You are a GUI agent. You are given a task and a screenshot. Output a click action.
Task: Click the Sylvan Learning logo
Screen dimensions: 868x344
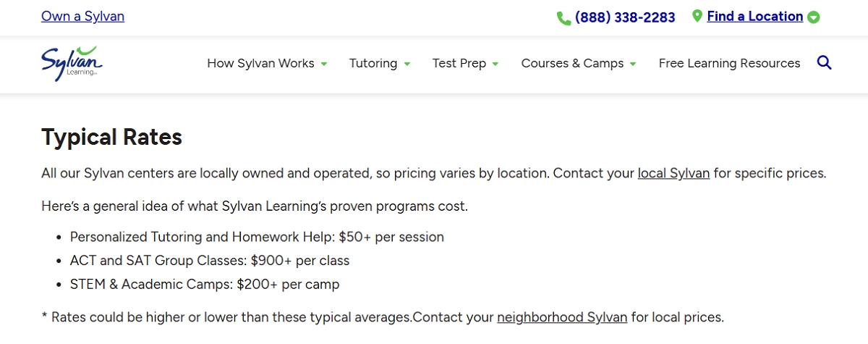[x=72, y=62]
